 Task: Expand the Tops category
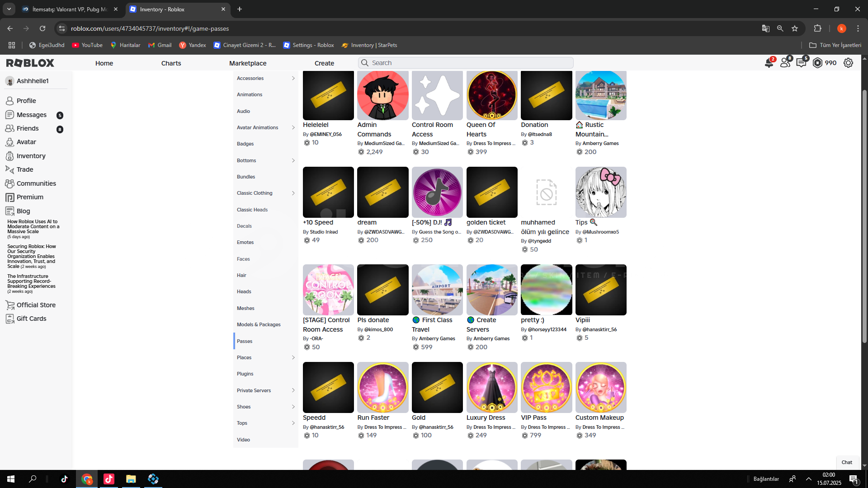293,423
